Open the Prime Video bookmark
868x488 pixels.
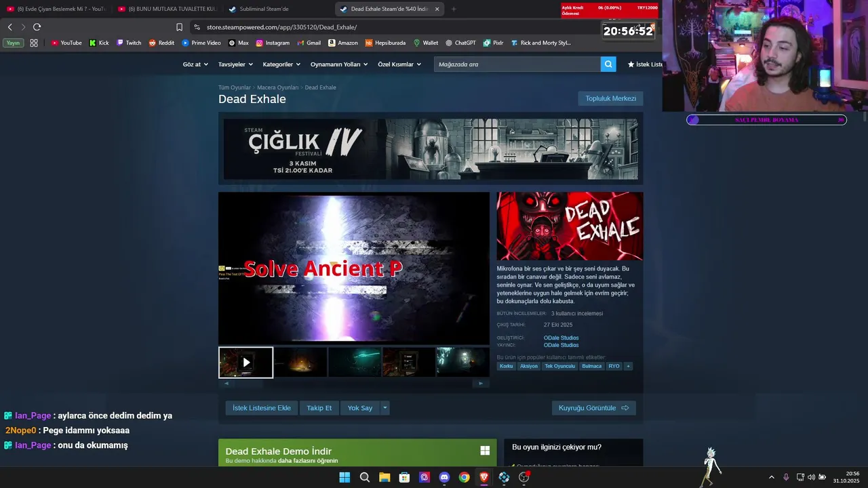coord(201,43)
